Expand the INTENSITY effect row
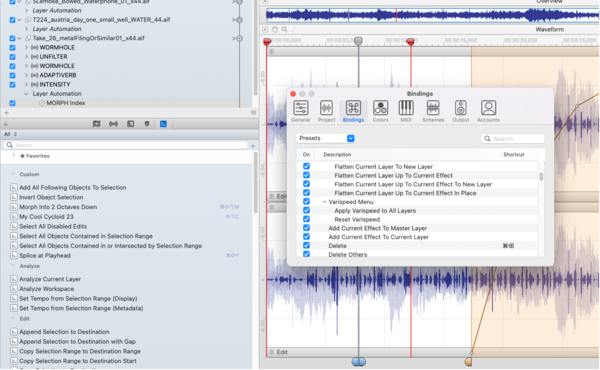Screen dimensions: 600x370 26,84
